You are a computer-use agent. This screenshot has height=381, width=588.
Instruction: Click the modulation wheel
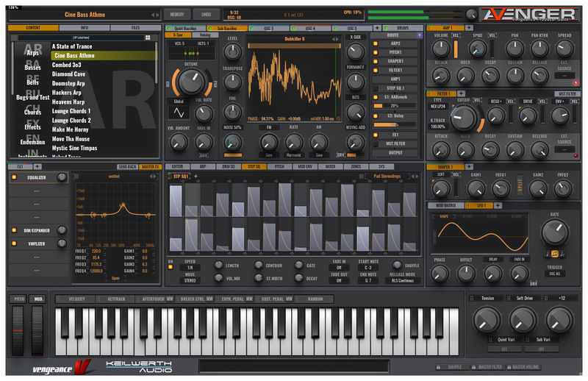click(37, 331)
